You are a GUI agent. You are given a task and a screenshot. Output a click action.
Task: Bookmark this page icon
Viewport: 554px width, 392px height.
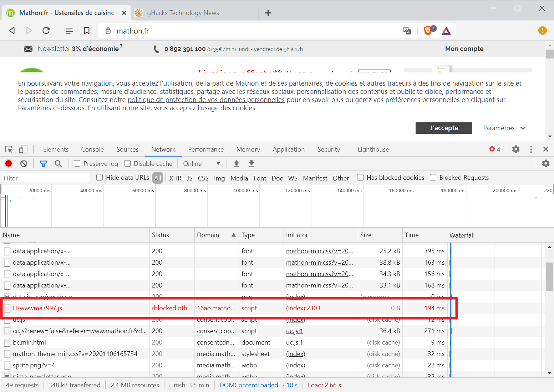87,31
